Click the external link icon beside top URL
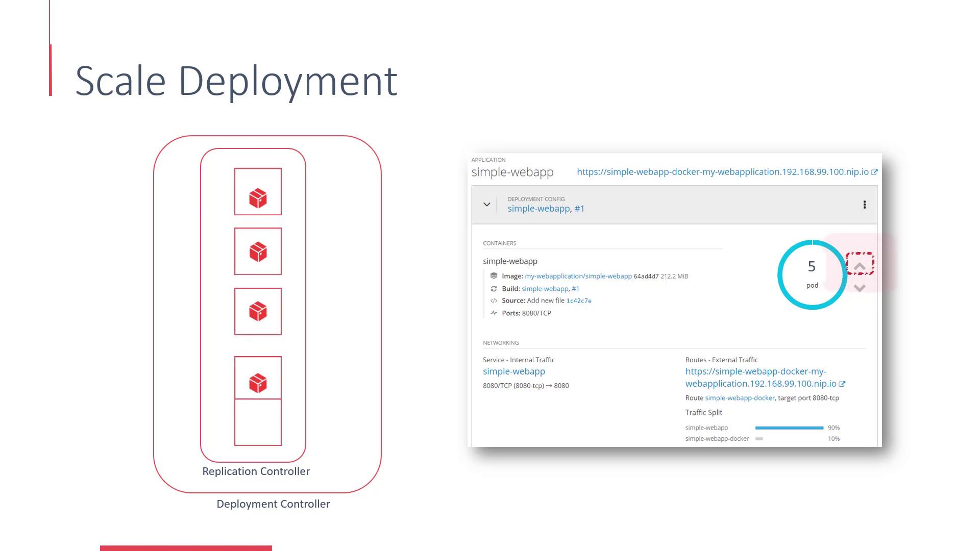Screen dimensions: 980x551 pyautogui.click(x=874, y=172)
